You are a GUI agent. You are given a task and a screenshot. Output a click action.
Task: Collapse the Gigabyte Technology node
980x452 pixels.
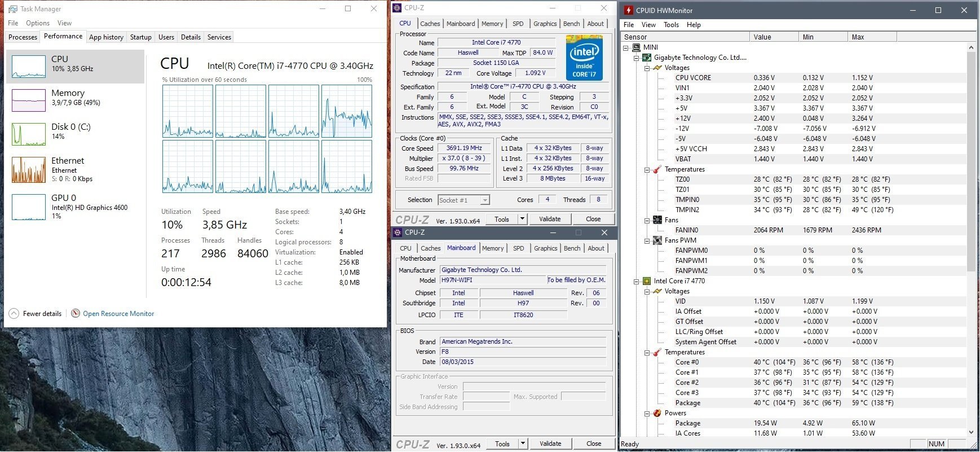click(637, 58)
